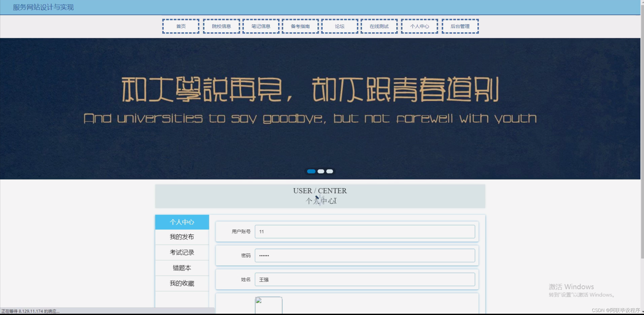Screen dimensions: 644x315
Task: Open the 在线测试 navigation item
Action: (379, 26)
